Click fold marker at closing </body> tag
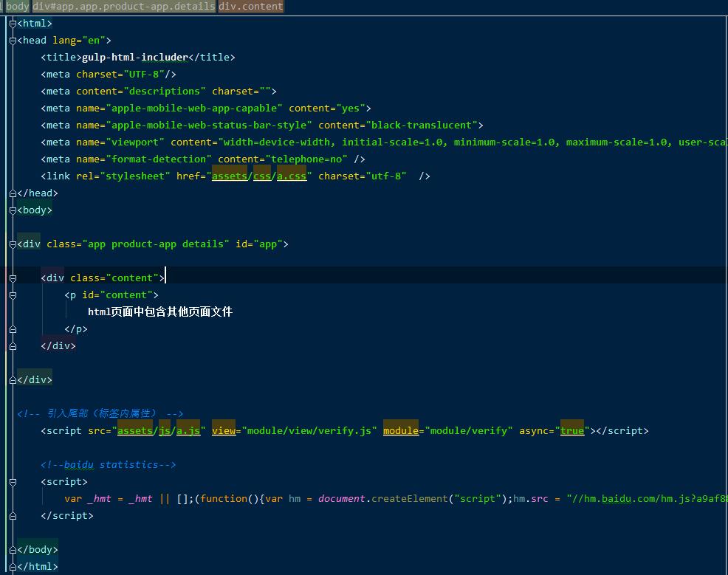 click(x=13, y=550)
